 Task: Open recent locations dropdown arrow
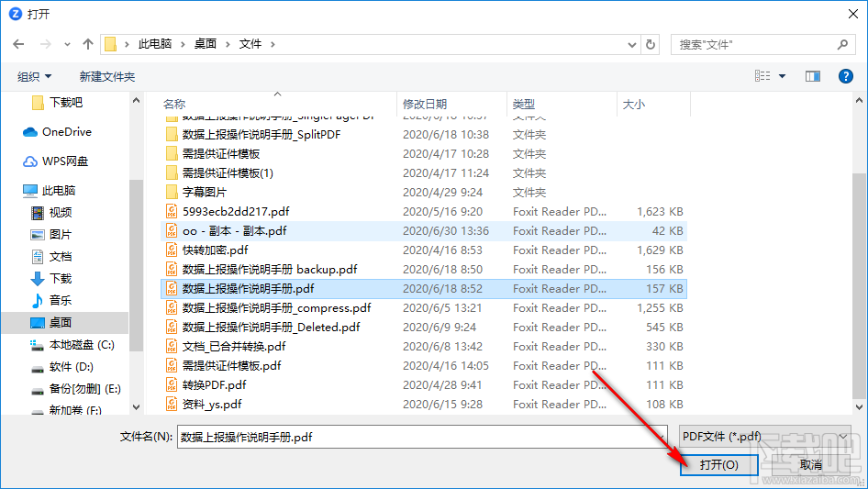[67, 44]
